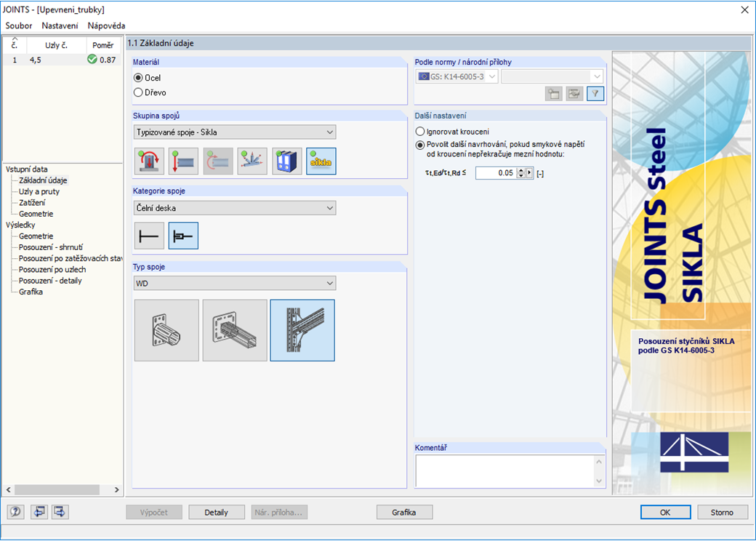Click the new national annex settings icon
Screen dimensions: 756x541
[553, 94]
